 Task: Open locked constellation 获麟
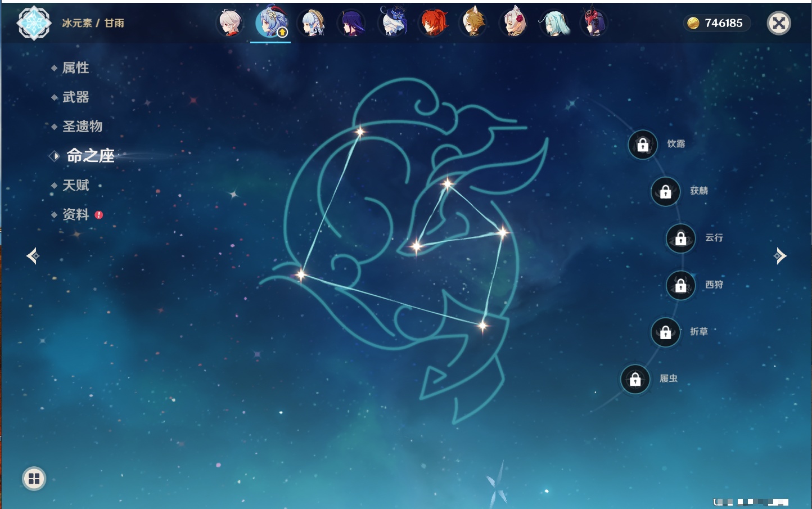click(x=666, y=192)
